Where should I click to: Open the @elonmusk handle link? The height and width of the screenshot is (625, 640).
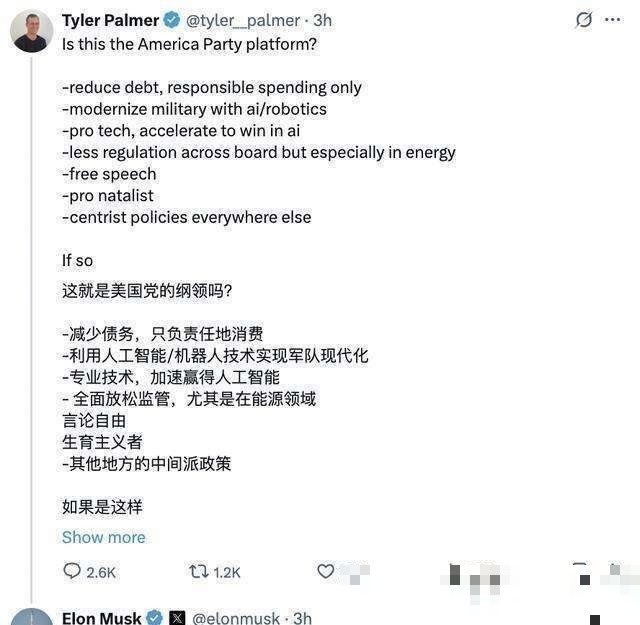click(x=236, y=618)
